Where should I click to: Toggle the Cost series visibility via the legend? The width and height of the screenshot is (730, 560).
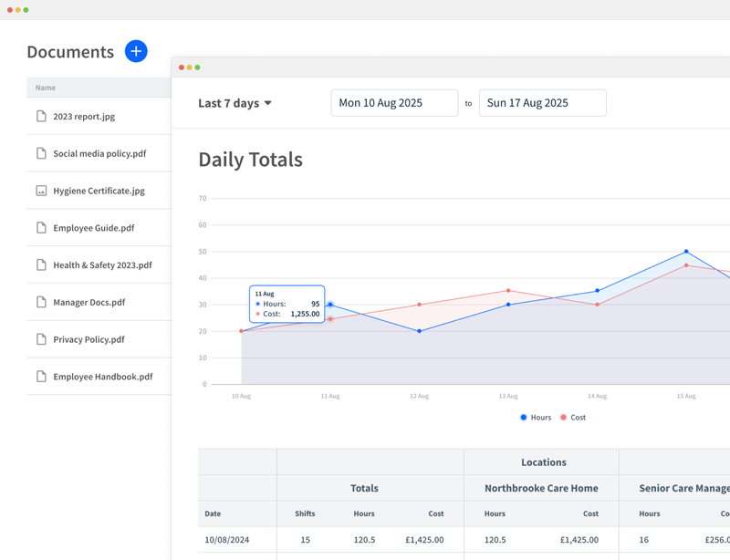tap(576, 417)
